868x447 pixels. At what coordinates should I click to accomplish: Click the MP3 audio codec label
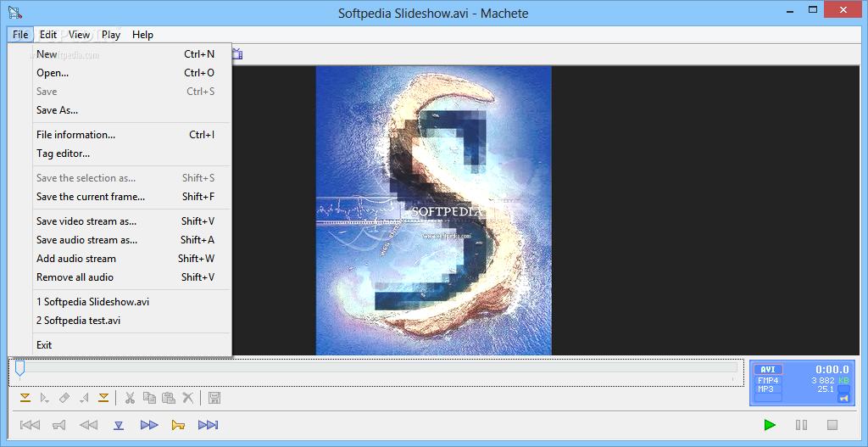(765, 388)
